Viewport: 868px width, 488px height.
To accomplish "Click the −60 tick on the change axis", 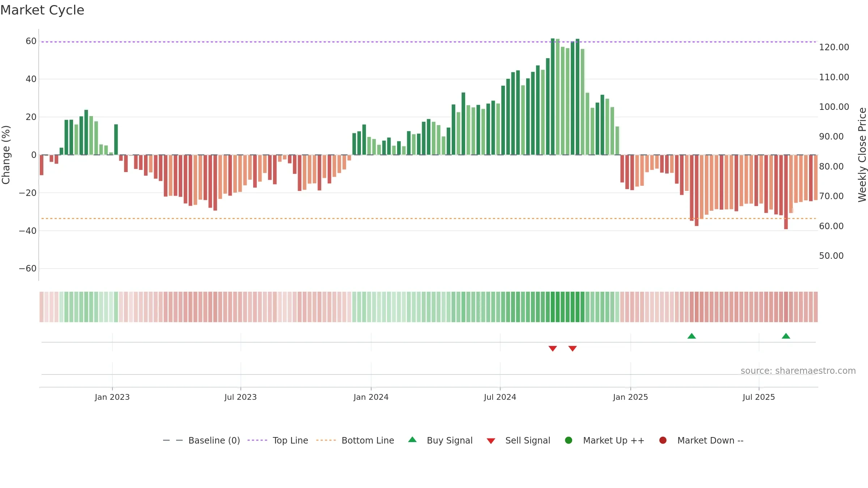I will (28, 269).
